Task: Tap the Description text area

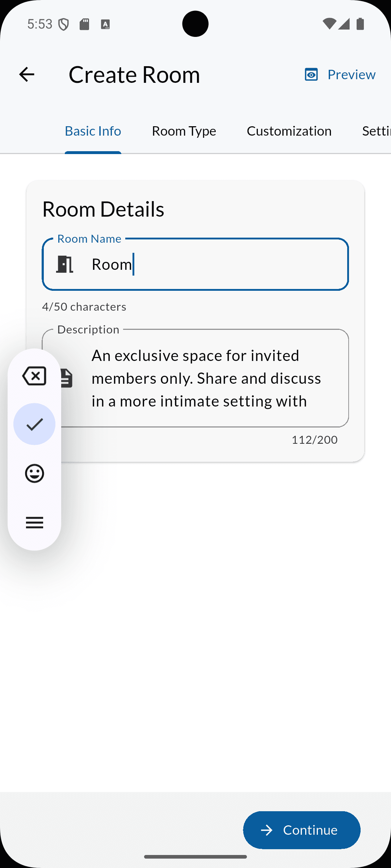Action: click(195, 378)
